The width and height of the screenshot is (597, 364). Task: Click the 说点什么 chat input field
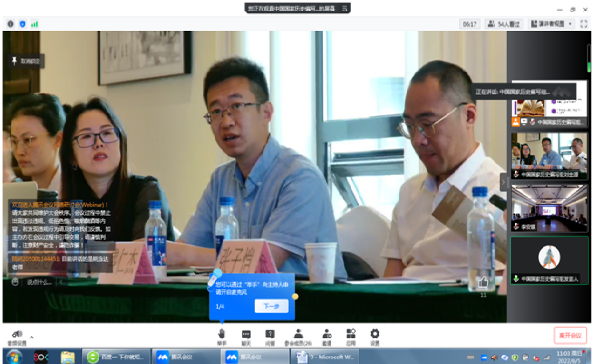39,282
